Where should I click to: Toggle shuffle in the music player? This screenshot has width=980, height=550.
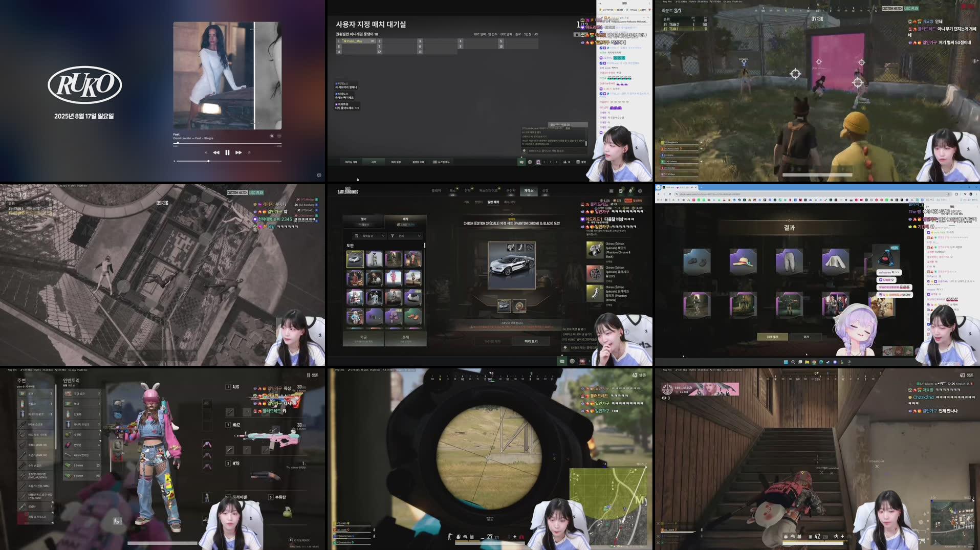pos(206,152)
